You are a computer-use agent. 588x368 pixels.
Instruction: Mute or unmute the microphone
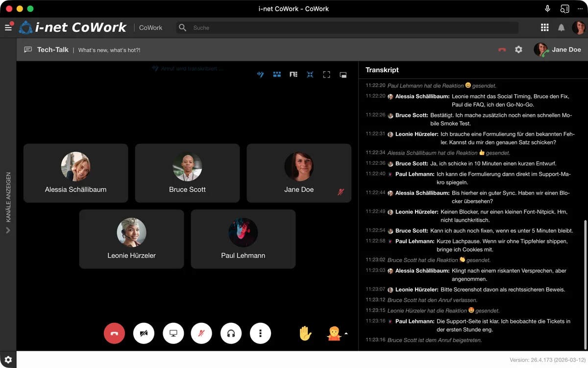pos(201,333)
